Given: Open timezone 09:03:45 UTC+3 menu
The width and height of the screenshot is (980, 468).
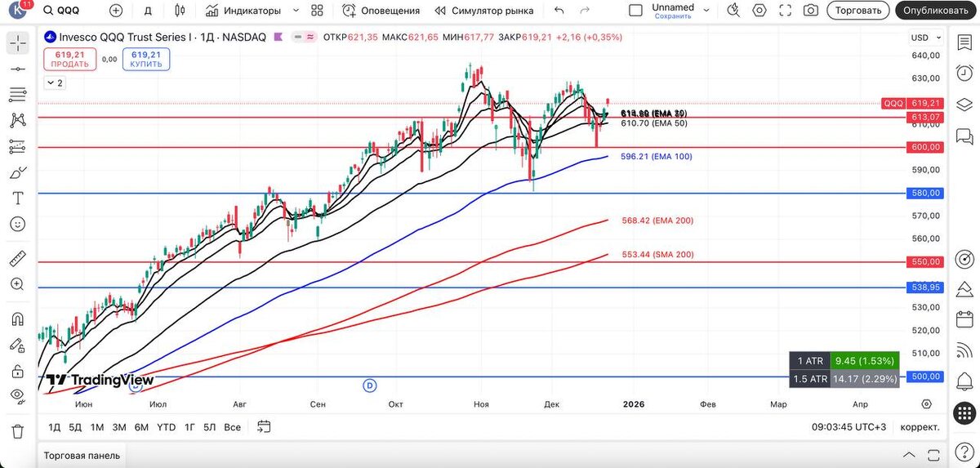Looking at the screenshot, I should point(849,427).
